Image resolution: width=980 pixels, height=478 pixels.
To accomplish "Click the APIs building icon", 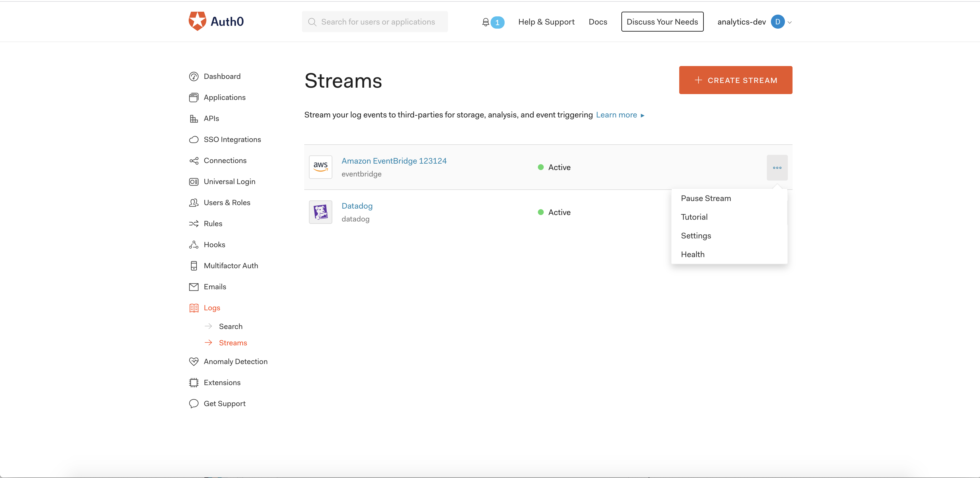I will point(194,119).
